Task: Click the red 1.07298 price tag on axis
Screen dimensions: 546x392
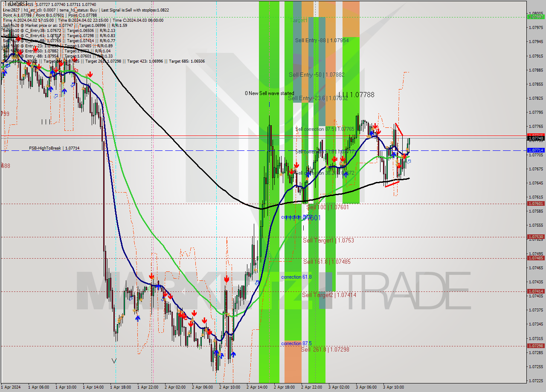Action: [536, 346]
